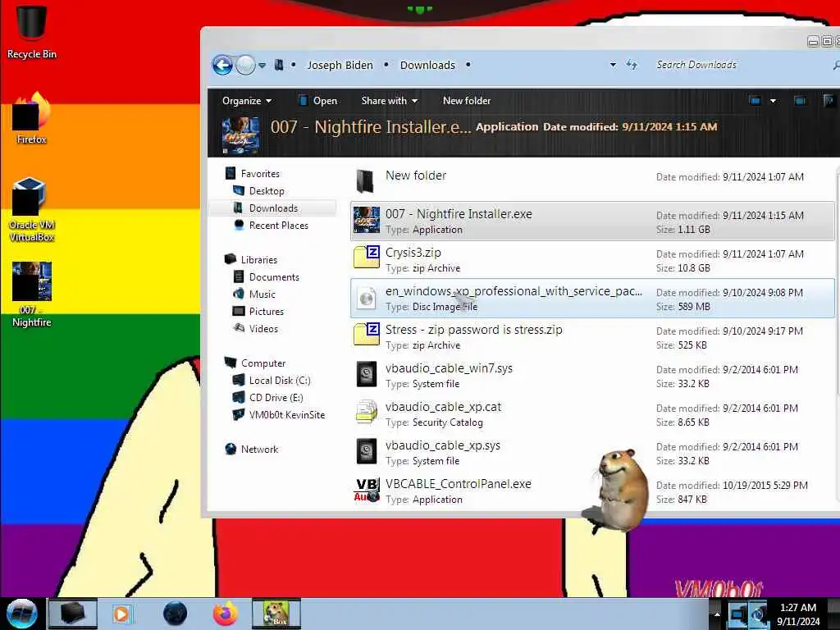Select the Libraries group
Image resolution: width=840 pixels, height=630 pixels.
click(251, 260)
